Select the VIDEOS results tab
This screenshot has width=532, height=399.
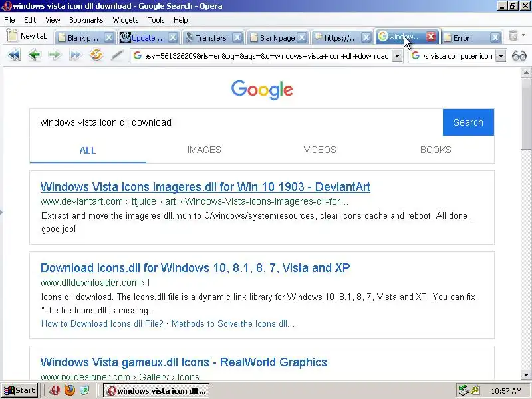point(320,150)
